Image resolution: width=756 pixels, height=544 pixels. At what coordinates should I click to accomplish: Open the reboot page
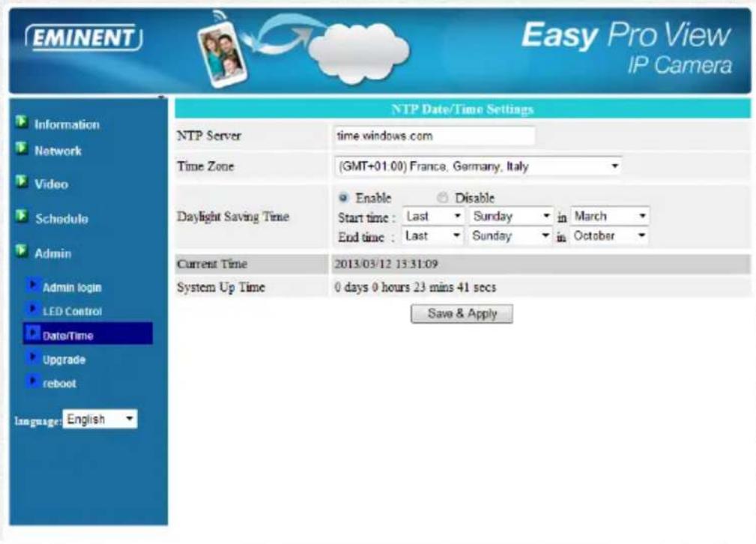(x=59, y=384)
